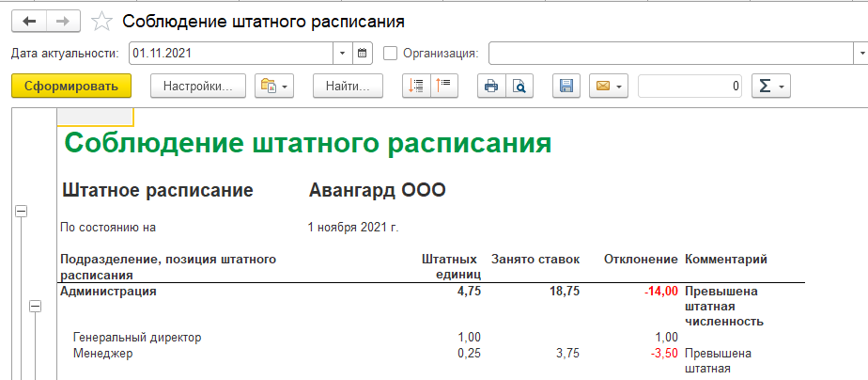Add report to favorites with star
Image resolution: width=868 pixels, height=380 pixels.
tap(103, 21)
